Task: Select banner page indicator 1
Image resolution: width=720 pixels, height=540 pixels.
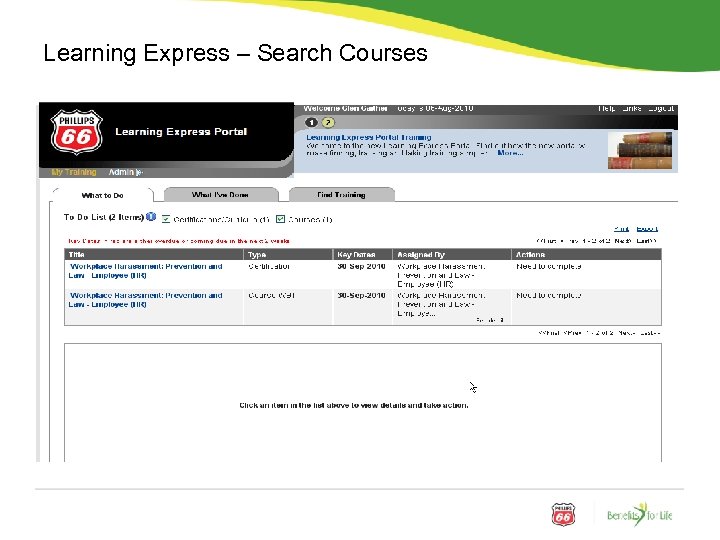Action: [x=311, y=123]
